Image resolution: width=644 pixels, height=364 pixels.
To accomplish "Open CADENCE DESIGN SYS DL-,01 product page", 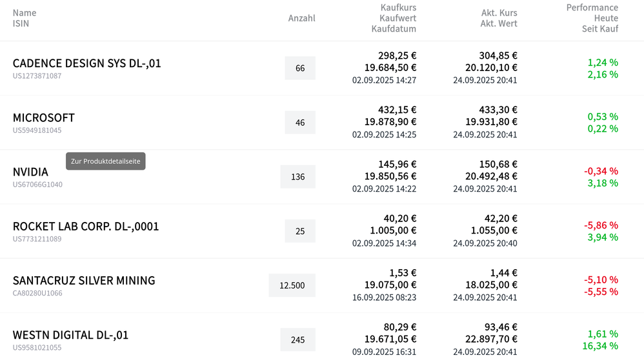I will pos(86,63).
